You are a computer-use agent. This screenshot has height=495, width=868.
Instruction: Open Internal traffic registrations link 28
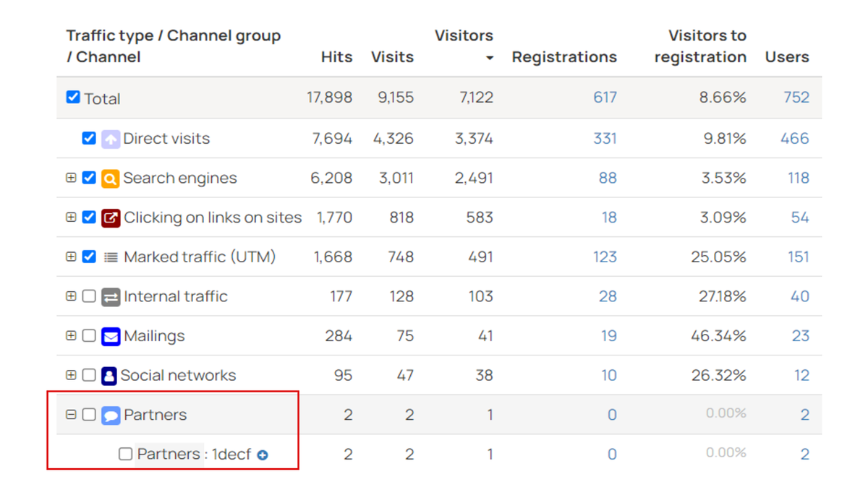[x=608, y=296]
